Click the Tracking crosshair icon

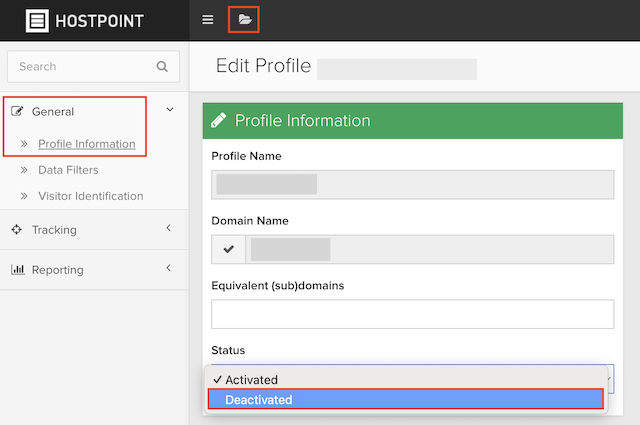[x=16, y=229]
